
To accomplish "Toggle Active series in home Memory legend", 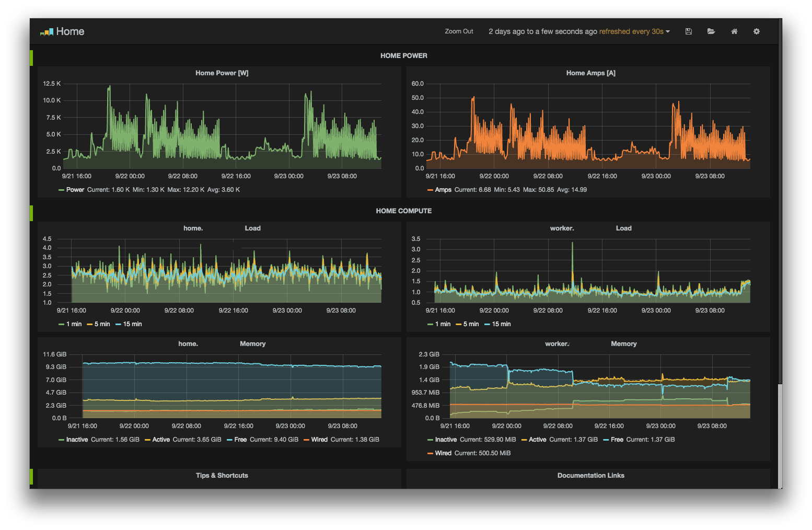I will pyautogui.click(x=161, y=440).
